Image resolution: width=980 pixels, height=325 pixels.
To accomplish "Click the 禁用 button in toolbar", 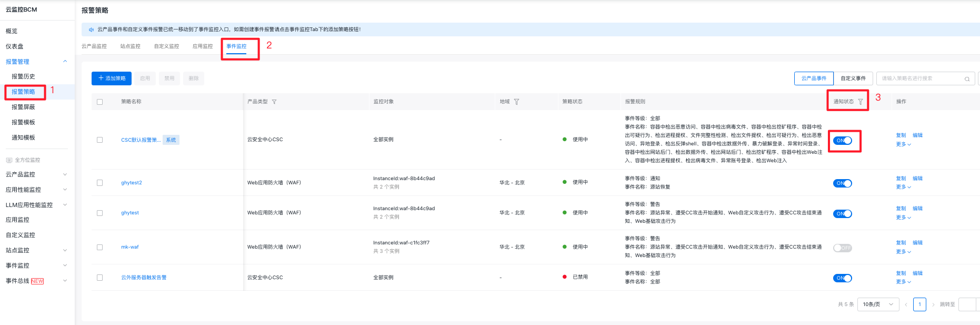I will [169, 78].
